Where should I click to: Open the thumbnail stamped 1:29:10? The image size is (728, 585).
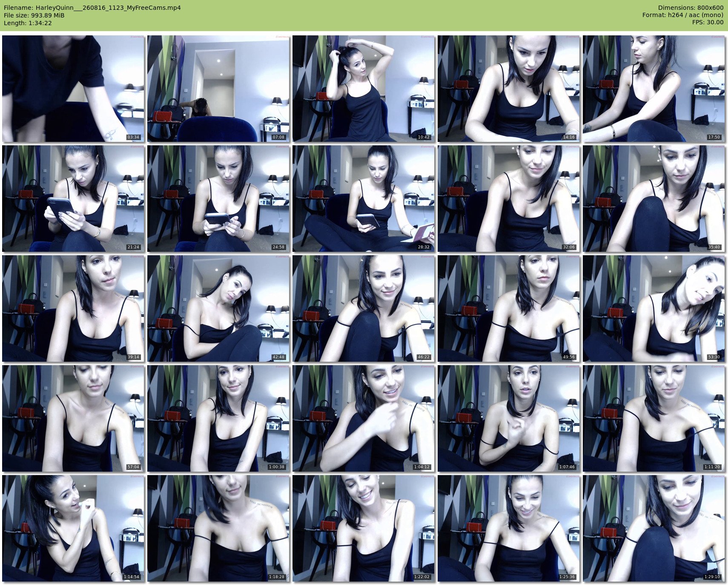pos(654,528)
